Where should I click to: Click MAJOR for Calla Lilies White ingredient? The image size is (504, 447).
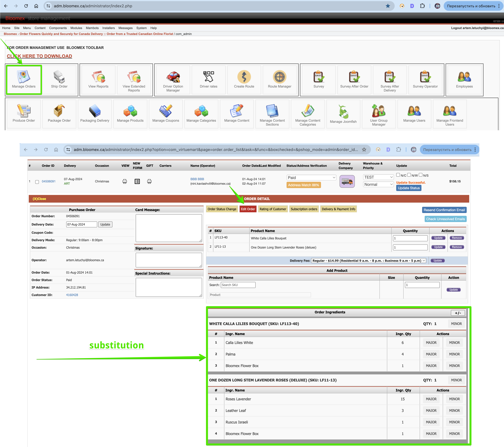click(x=431, y=343)
